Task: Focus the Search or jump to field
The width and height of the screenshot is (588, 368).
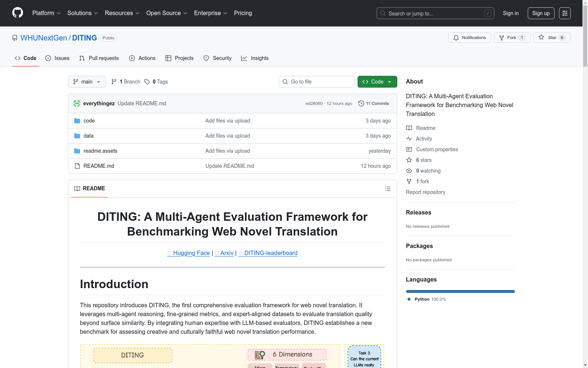Action: [x=435, y=13]
